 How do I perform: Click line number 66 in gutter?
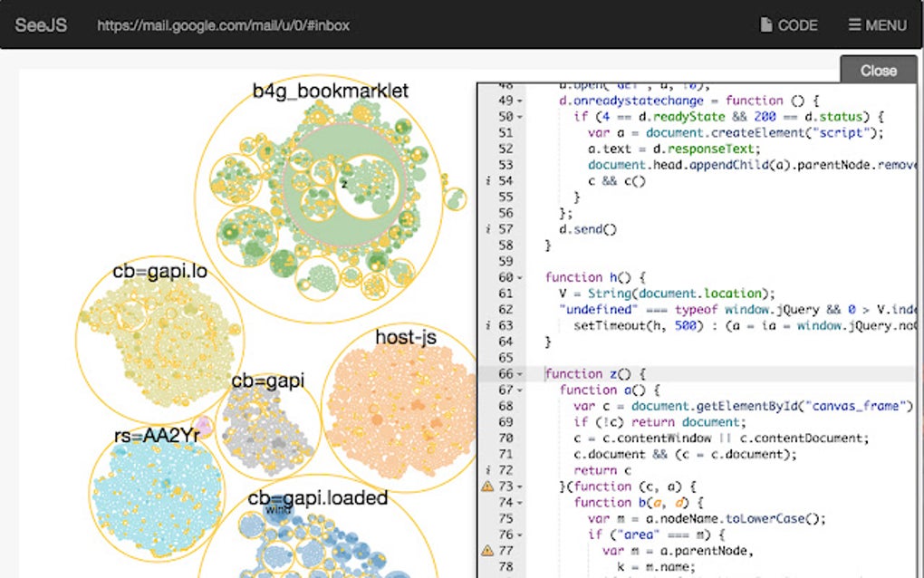pyautogui.click(x=505, y=374)
